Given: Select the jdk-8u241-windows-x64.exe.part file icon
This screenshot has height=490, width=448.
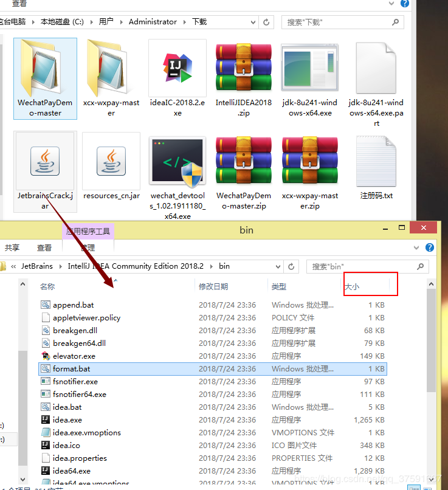Looking at the screenshot, I should point(376,68).
